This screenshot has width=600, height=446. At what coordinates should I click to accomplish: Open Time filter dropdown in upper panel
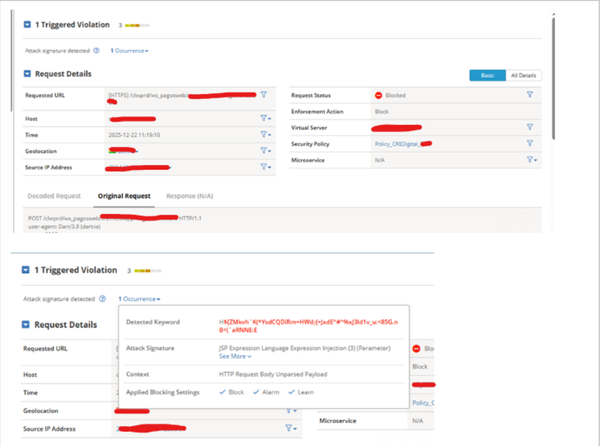pos(266,134)
